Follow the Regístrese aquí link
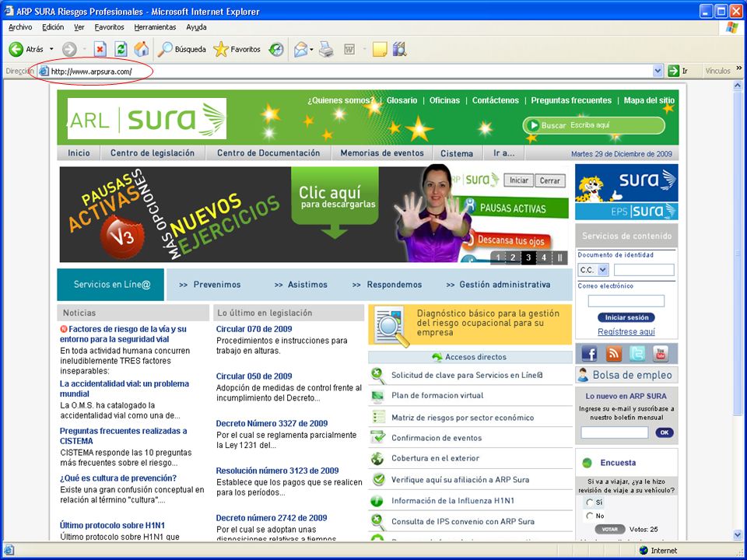 tap(626, 331)
